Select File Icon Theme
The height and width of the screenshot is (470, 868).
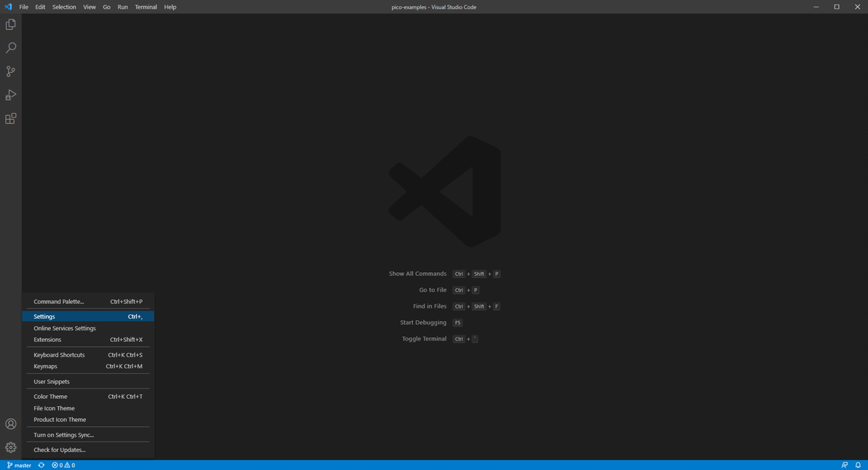(88, 408)
